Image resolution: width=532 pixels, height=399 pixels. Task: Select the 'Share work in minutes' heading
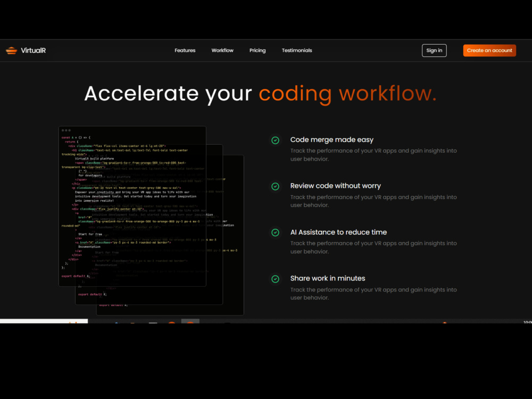click(327, 278)
